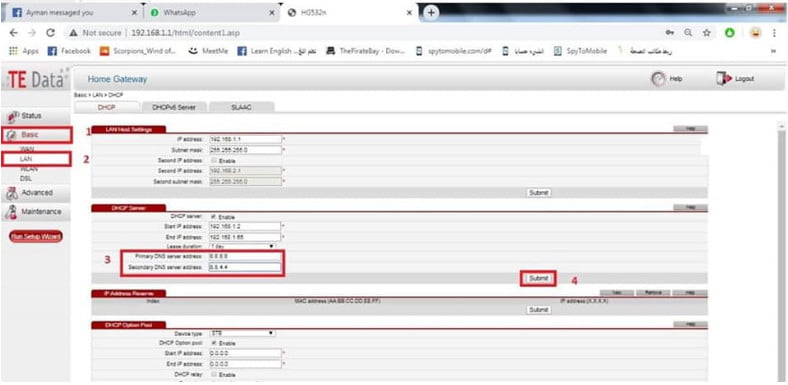Switch to the DHCPv6 Server tab
This screenshot has width=788, height=385.
point(173,107)
